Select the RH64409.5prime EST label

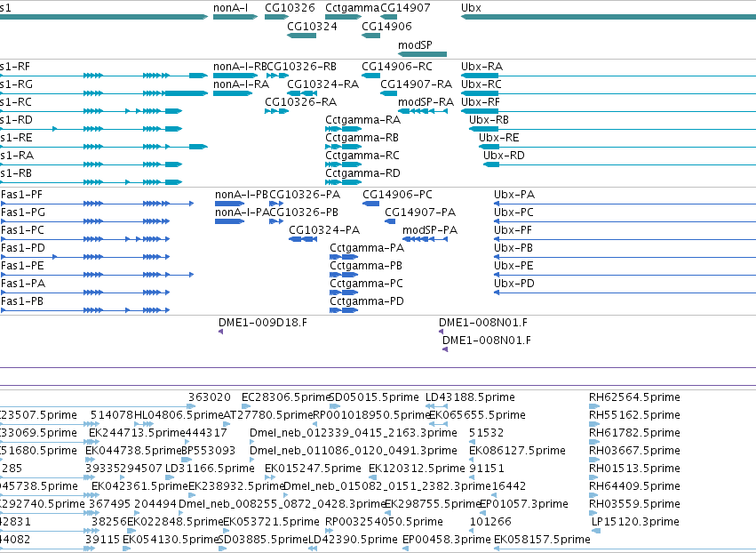(634, 486)
